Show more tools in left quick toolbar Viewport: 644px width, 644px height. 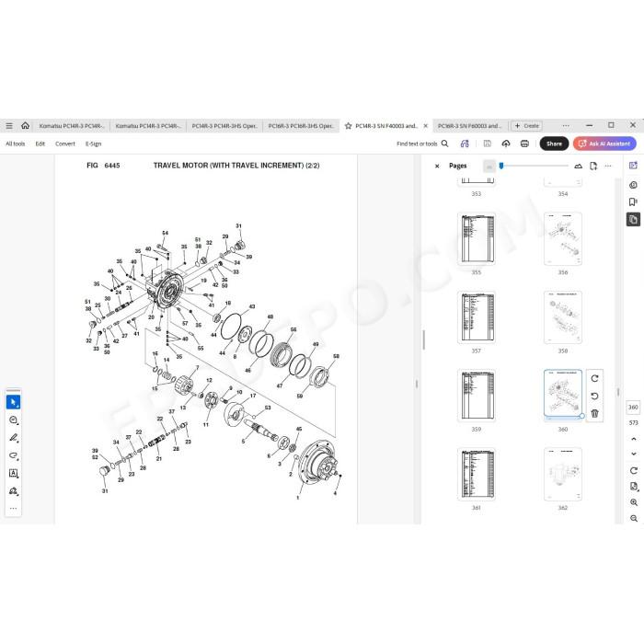(x=13, y=509)
